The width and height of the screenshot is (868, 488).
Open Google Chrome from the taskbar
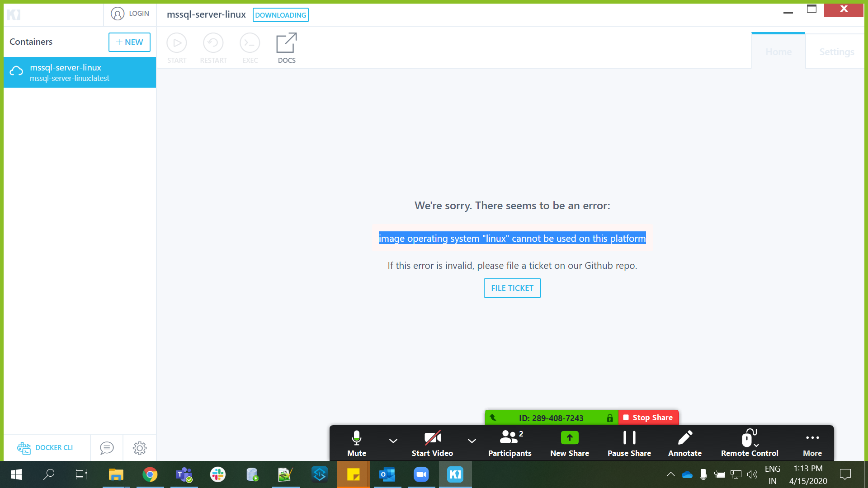pos(150,474)
